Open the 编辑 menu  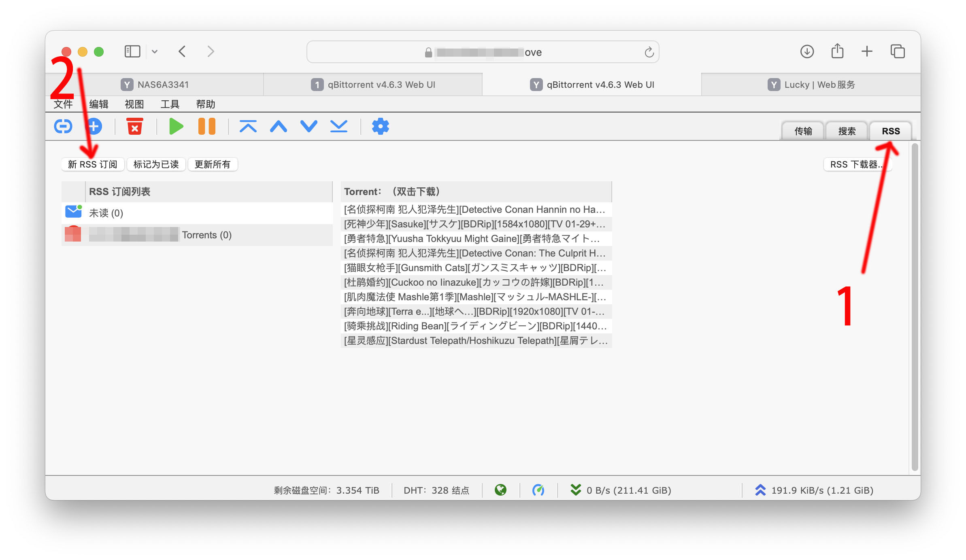[99, 104]
